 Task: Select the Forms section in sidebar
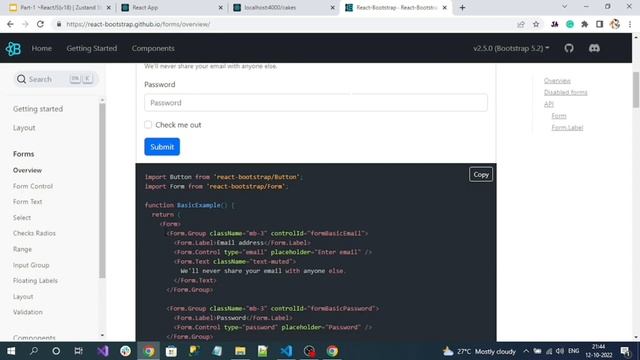[x=23, y=154]
